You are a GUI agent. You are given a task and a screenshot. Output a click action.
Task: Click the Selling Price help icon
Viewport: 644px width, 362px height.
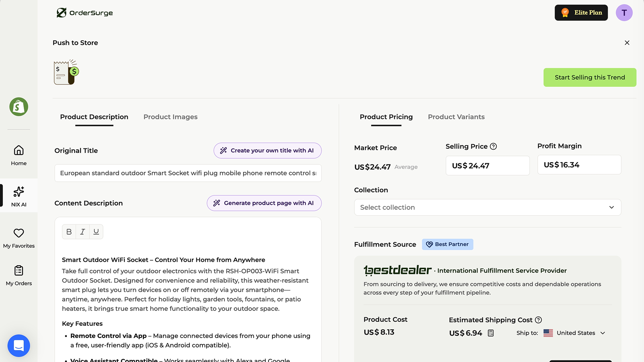click(x=493, y=146)
